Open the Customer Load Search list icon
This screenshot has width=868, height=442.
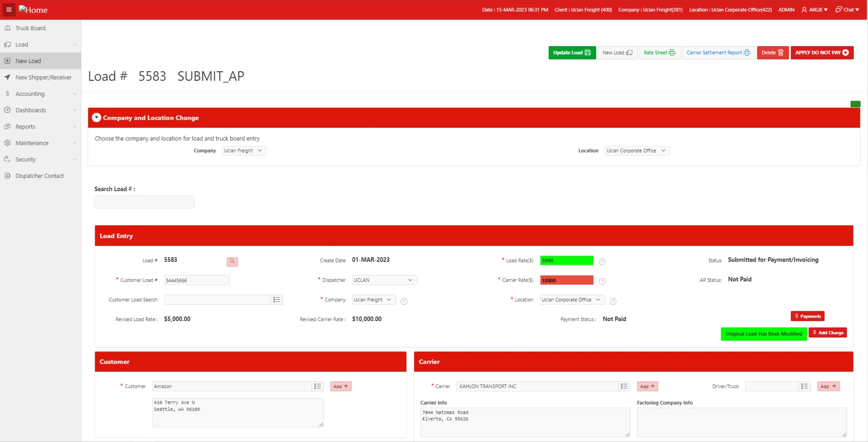point(276,300)
